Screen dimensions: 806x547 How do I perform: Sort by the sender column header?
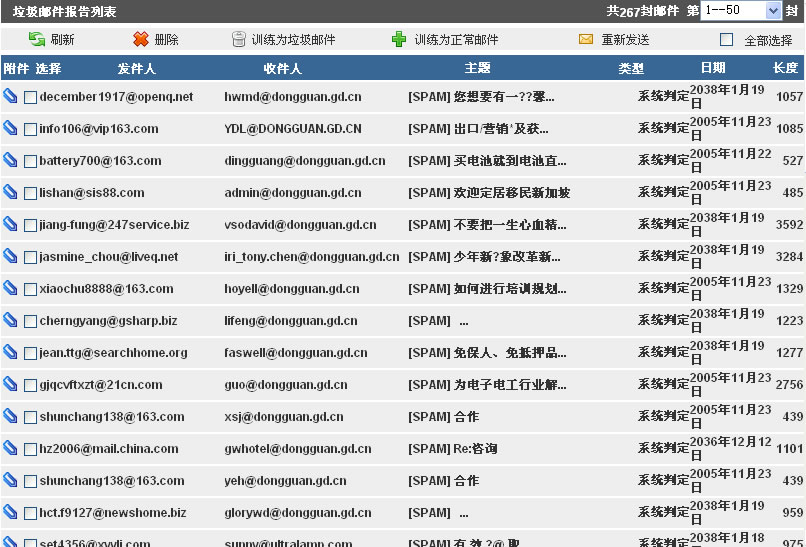point(136,69)
